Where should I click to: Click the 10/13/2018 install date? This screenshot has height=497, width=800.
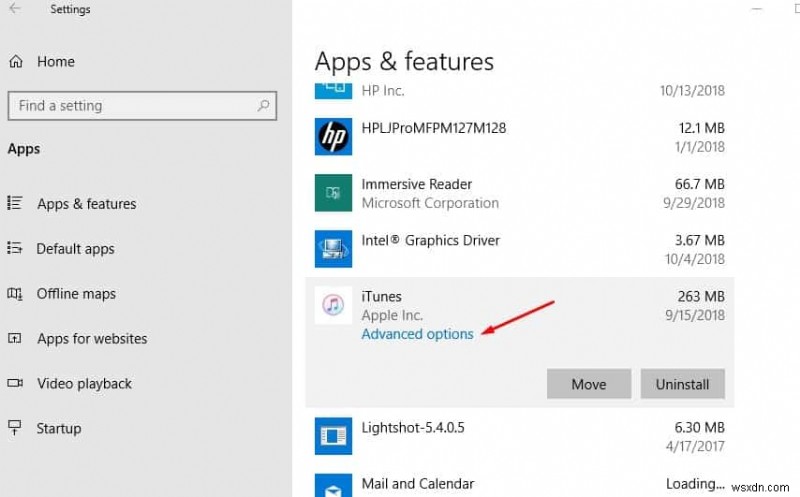click(x=692, y=91)
